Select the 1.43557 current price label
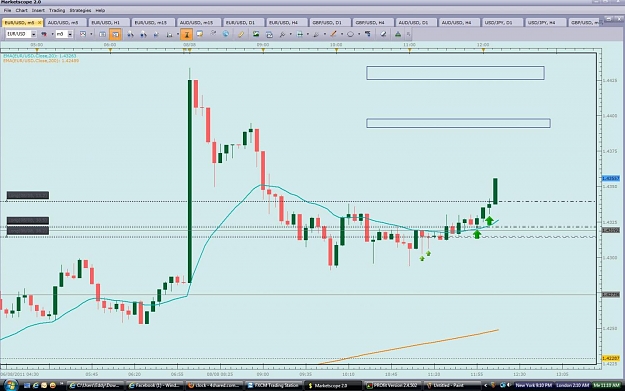 click(x=611, y=178)
